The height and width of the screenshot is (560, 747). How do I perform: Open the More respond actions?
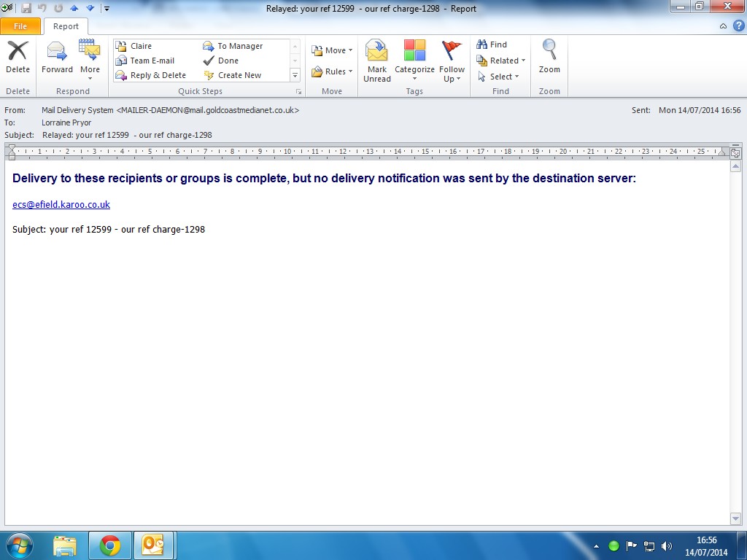pyautogui.click(x=90, y=59)
